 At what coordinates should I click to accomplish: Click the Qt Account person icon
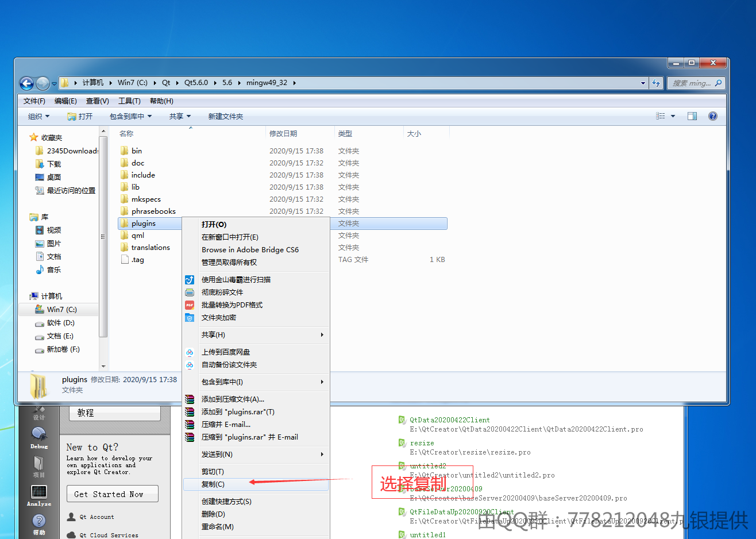click(72, 517)
